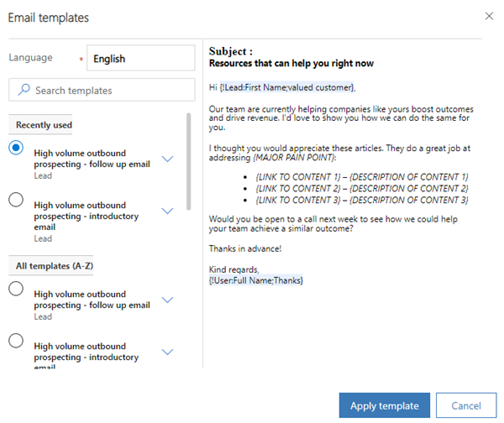Expand follow up email chevron in All templates
This screenshot has height=423, width=504.
(167, 300)
